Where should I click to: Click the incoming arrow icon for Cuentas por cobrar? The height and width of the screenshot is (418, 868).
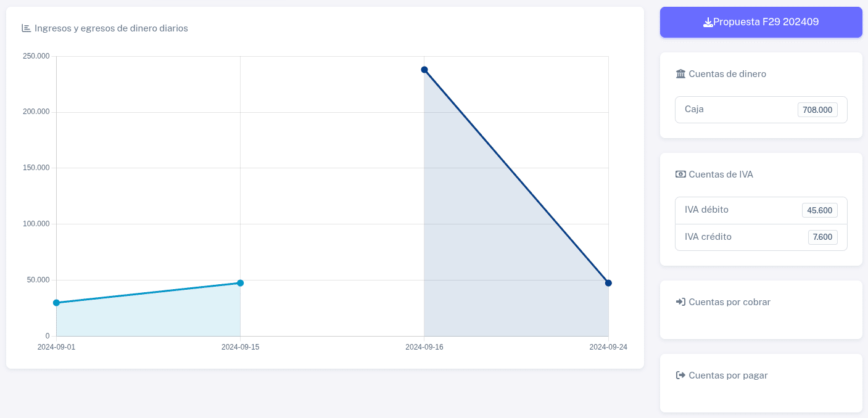680,302
